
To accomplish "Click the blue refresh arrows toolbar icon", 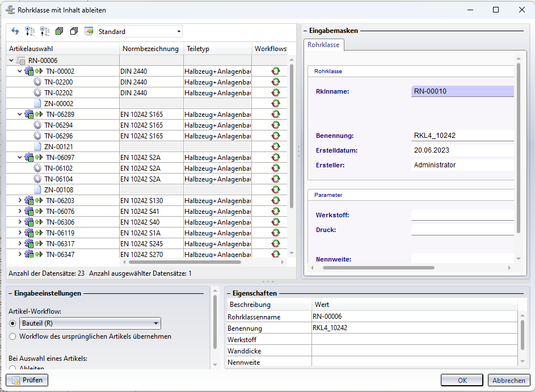I will coord(15,31).
